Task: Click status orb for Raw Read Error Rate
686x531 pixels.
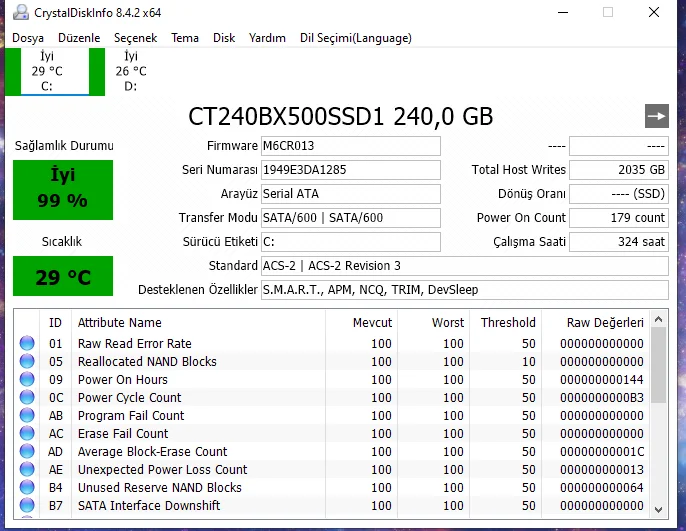Action: tap(27, 343)
